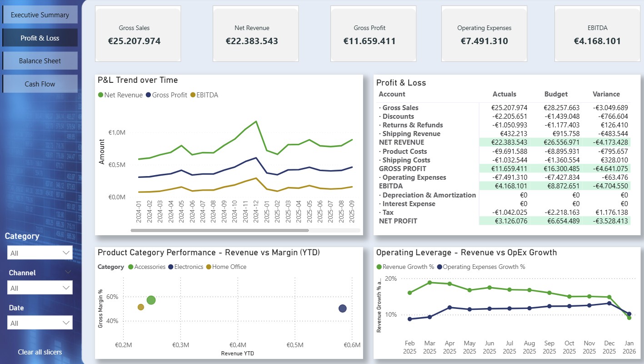This screenshot has width=644, height=364.
Task: Go to the Executive Summary page
Action: pyautogui.click(x=40, y=14)
